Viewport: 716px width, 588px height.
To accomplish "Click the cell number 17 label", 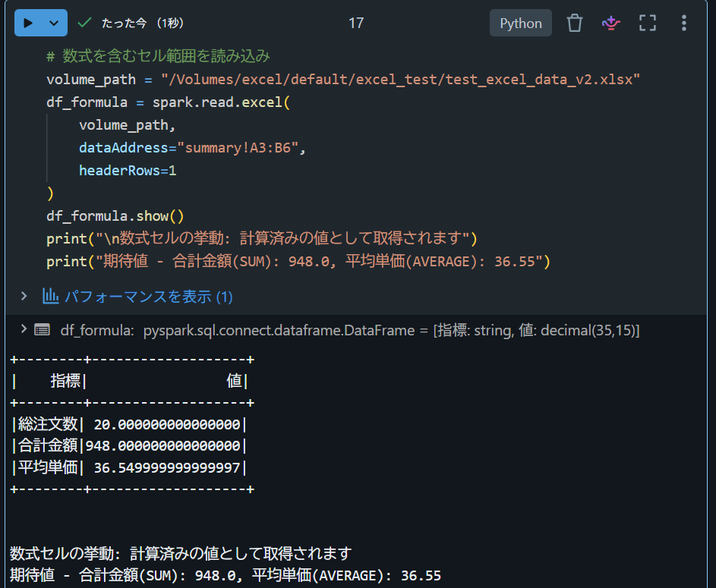I will point(356,24).
